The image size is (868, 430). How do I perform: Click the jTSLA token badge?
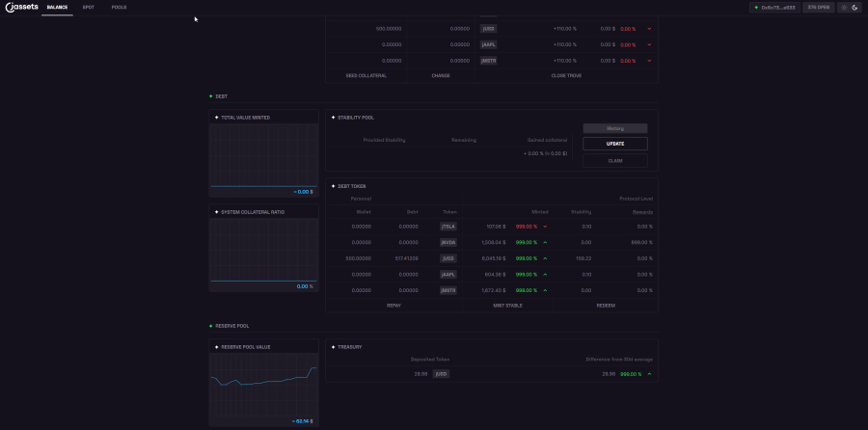coord(448,227)
